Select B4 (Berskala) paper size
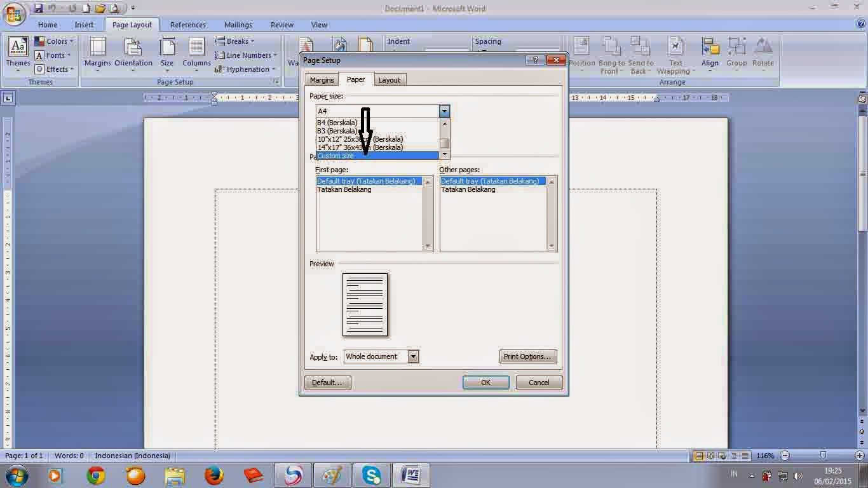The image size is (868, 488). pyautogui.click(x=377, y=123)
